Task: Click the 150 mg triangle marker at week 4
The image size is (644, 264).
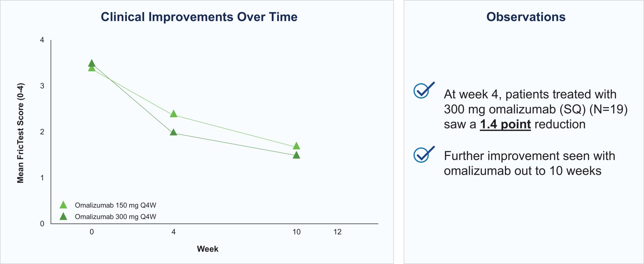Action: click(x=173, y=114)
